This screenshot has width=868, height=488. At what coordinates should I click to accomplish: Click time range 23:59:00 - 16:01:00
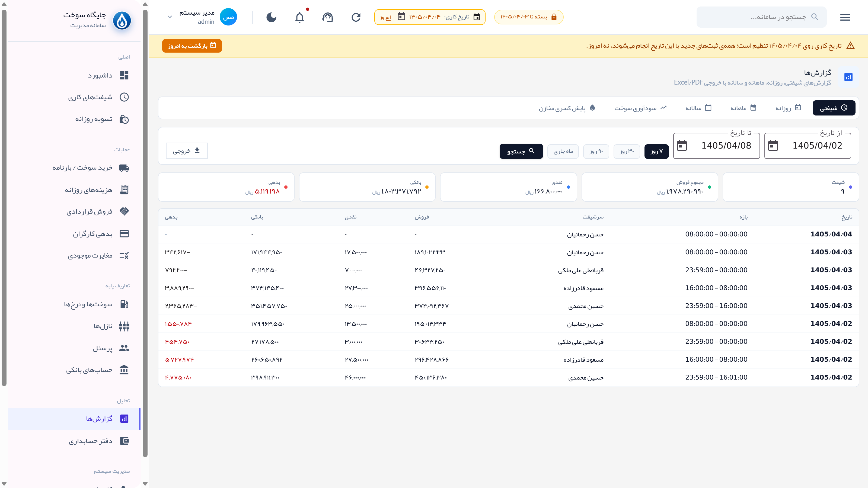(716, 378)
